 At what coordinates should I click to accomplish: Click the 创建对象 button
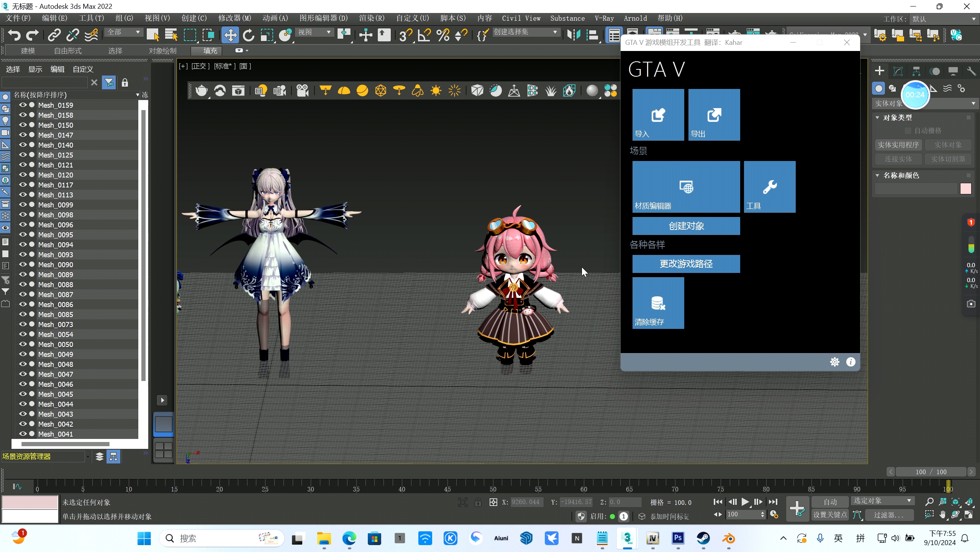686,226
